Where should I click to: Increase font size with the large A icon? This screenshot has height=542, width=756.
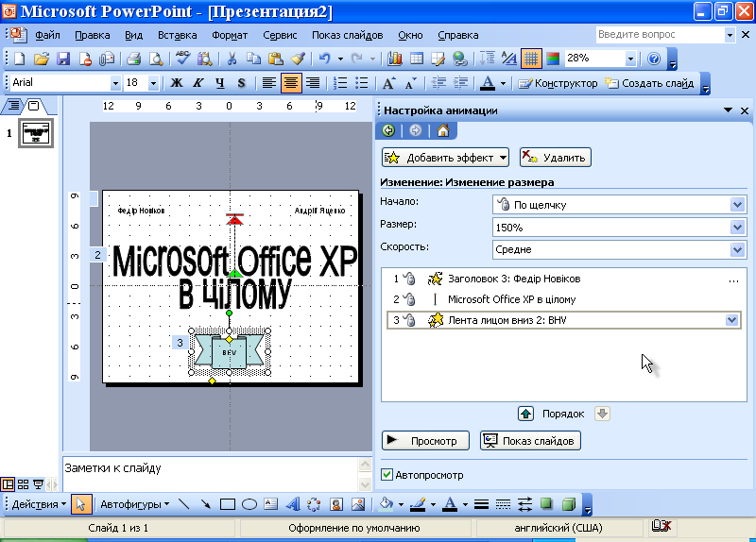coord(388,83)
